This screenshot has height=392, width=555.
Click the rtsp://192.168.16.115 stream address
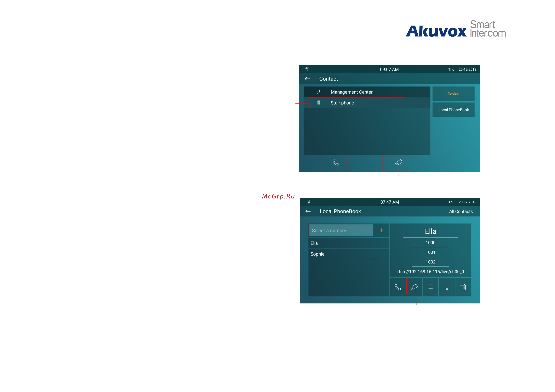(x=430, y=272)
